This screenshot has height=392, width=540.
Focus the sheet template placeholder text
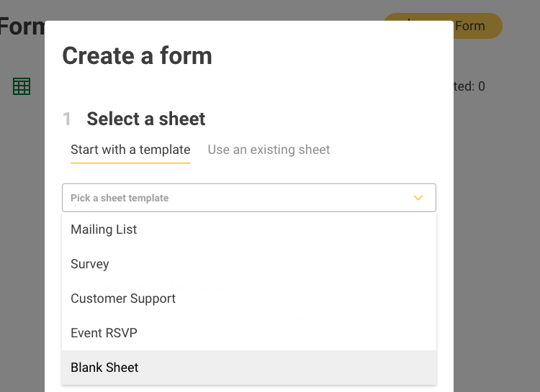120,198
